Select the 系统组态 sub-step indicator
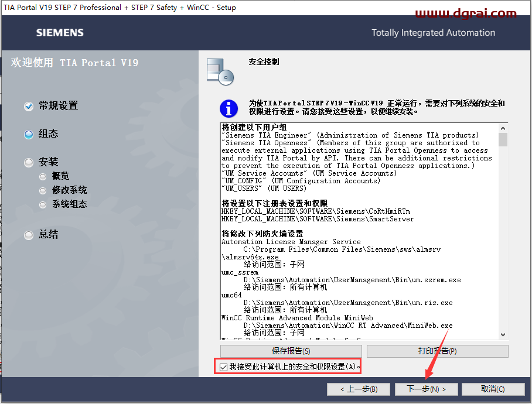This screenshot has height=404, width=532. click(43, 205)
